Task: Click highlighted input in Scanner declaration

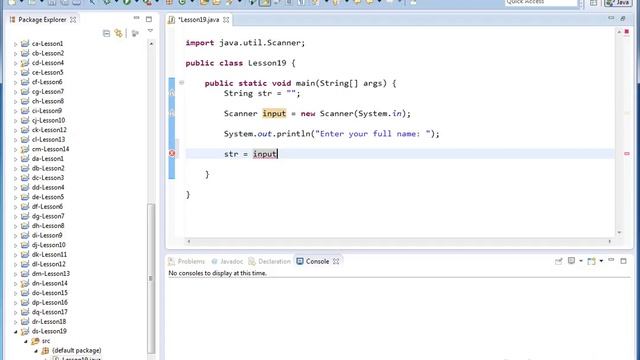Action: [x=274, y=113]
